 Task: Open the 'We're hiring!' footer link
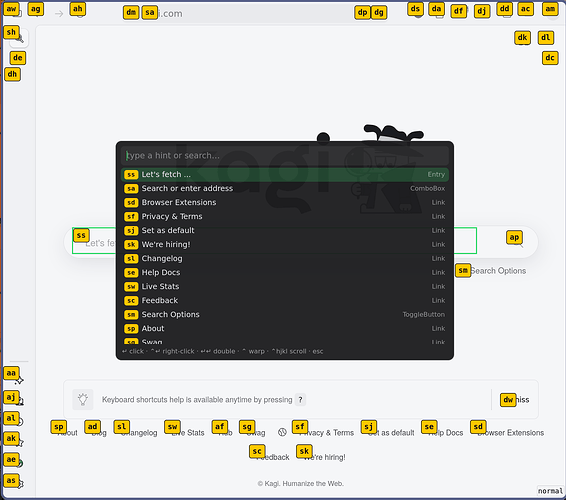click(324, 457)
